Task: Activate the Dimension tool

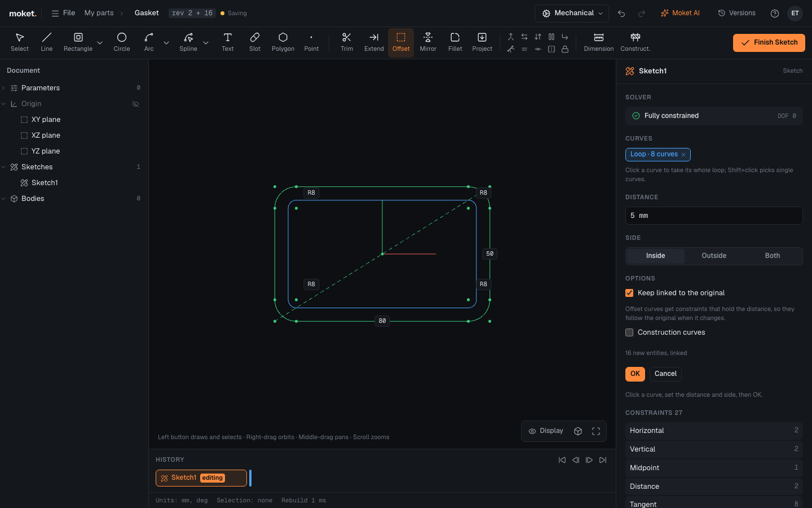Action: (x=599, y=42)
